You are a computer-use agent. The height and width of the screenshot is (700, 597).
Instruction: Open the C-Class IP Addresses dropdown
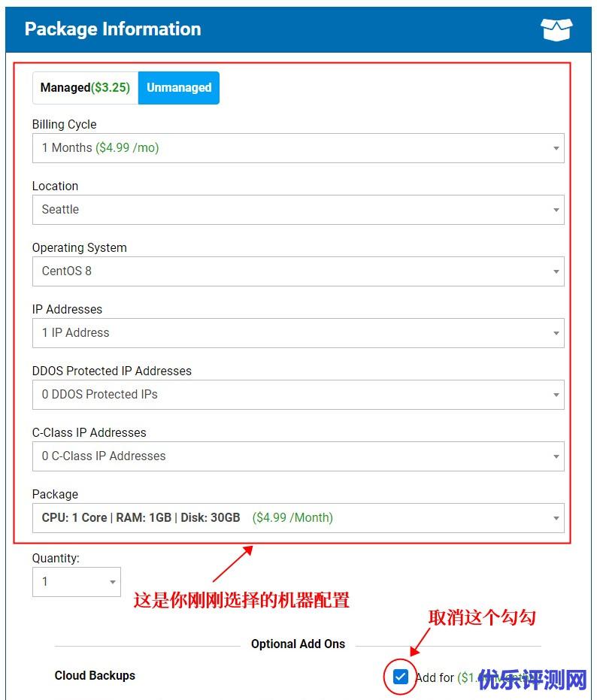pos(298,456)
